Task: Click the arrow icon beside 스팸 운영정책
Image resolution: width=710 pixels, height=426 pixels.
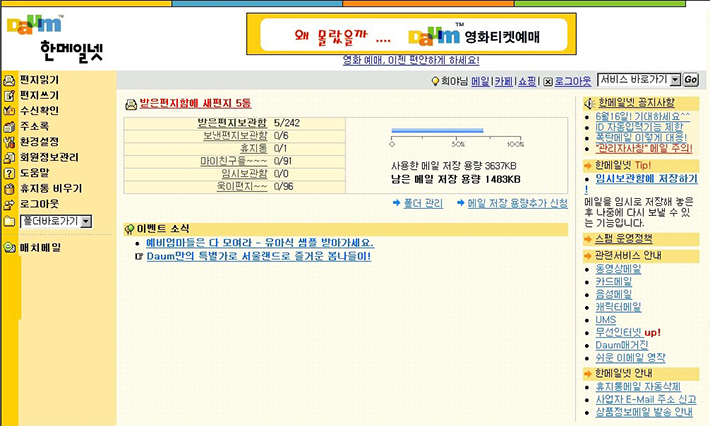Action: coord(588,239)
